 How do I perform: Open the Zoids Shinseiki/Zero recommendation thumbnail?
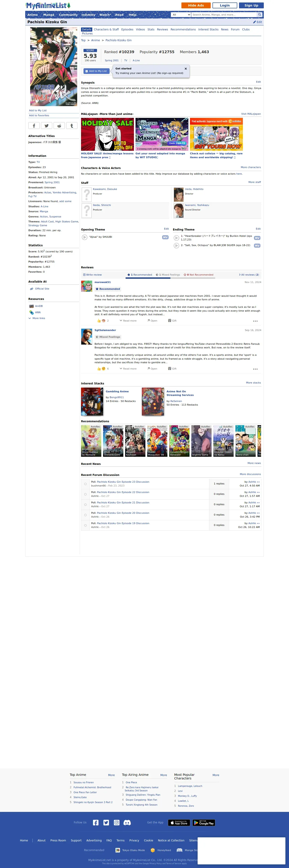pyautogui.click(x=113, y=441)
